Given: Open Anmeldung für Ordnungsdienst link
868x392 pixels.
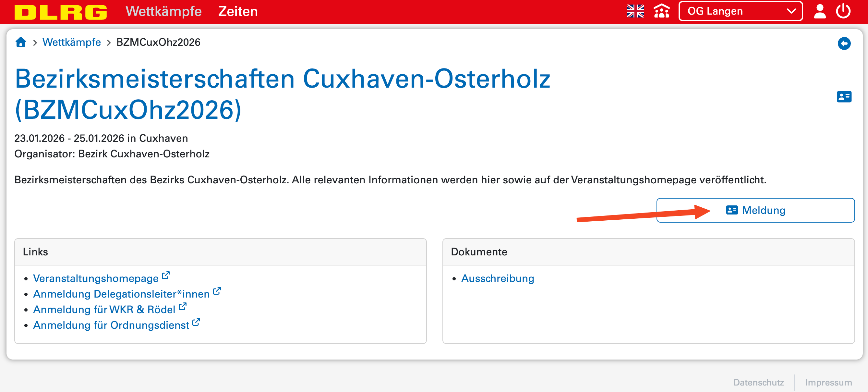Looking at the screenshot, I should coord(111,325).
